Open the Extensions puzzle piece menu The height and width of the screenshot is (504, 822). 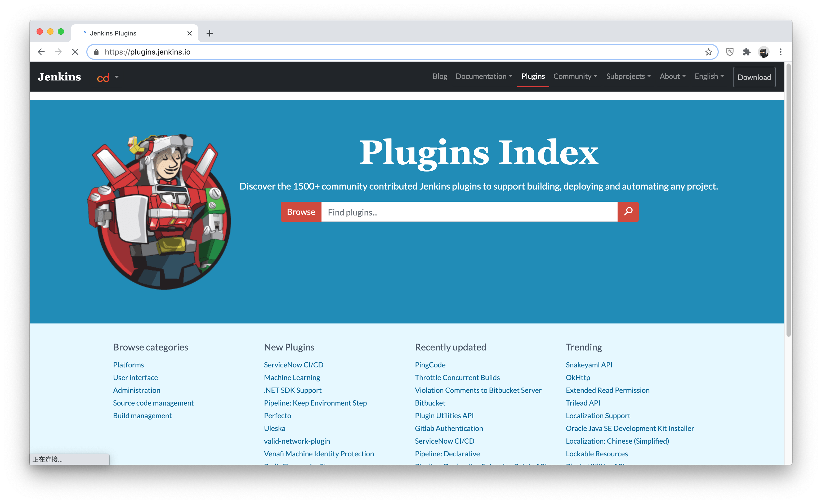click(747, 52)
